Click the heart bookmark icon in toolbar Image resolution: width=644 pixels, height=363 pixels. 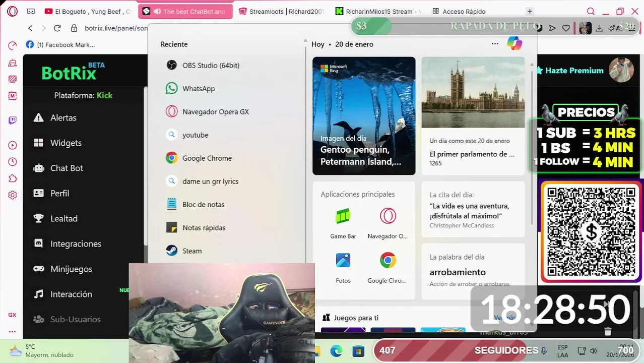(566, 28)
